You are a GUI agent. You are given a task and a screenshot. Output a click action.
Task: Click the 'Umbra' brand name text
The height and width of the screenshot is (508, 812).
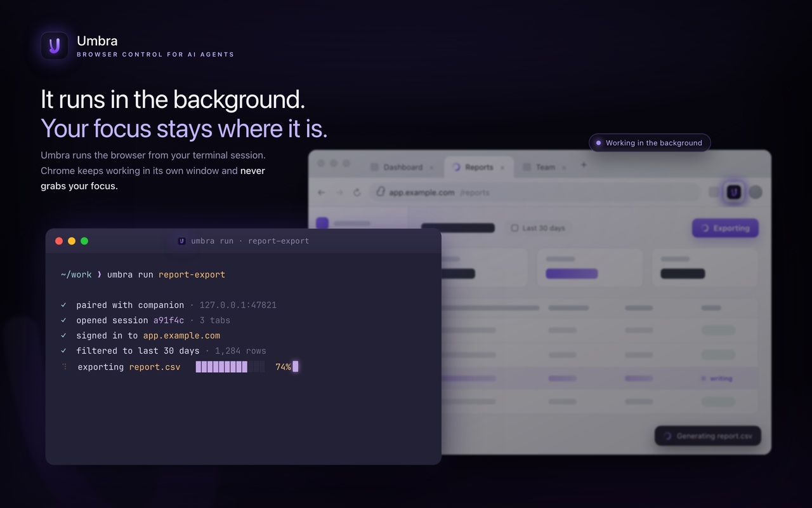click(97, 41)
